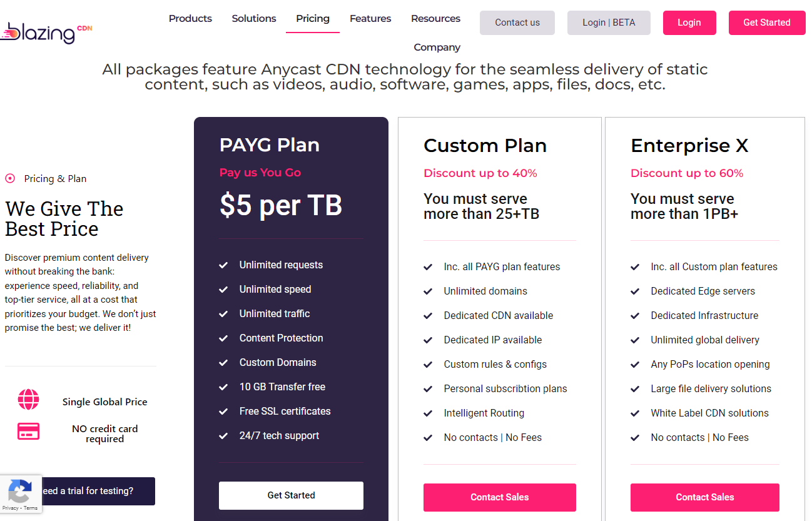
Task: Select the Pricing nav item
Action: click(313, 18)
